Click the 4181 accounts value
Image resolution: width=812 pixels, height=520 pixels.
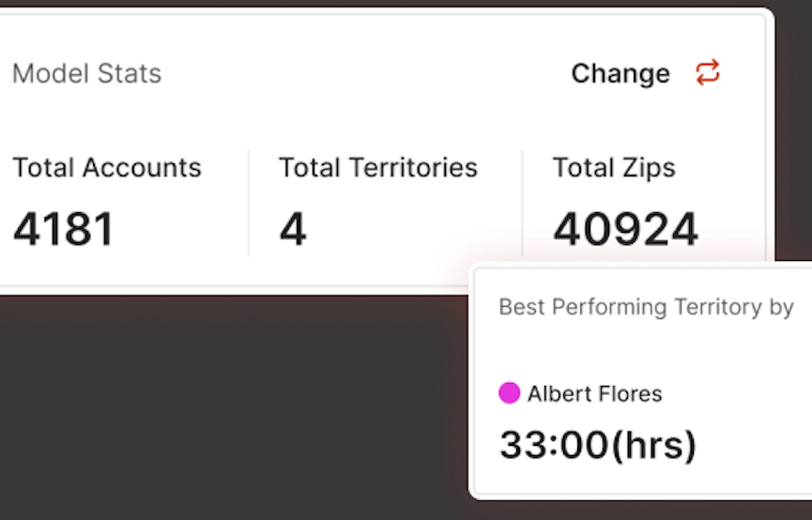[x=63, y=229]
